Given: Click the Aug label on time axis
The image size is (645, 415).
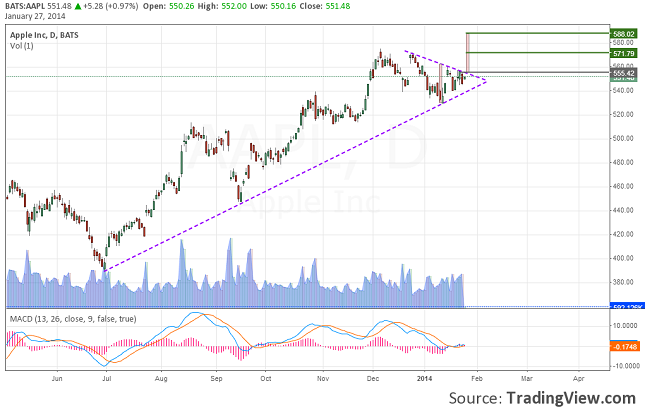Looking at the screenshot, I should click(x=161, y=378).
